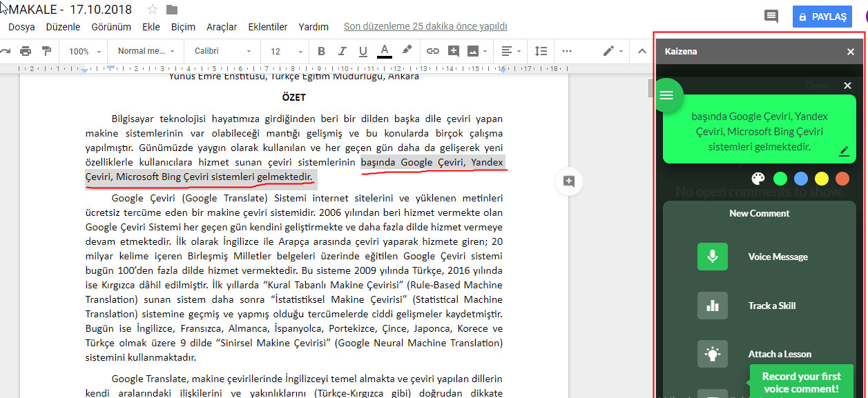Toggle bold formatting
The width and height of the screenshot is (868, 398).
321,51
